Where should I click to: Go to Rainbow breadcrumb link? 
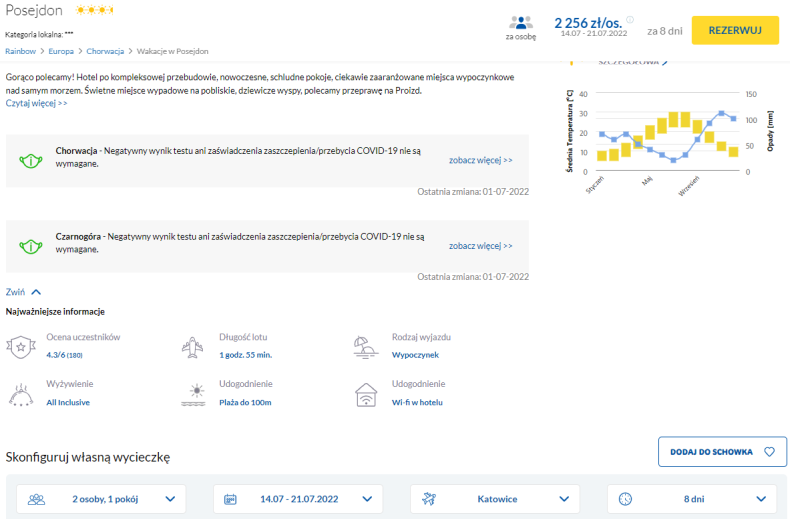(21, 50)
